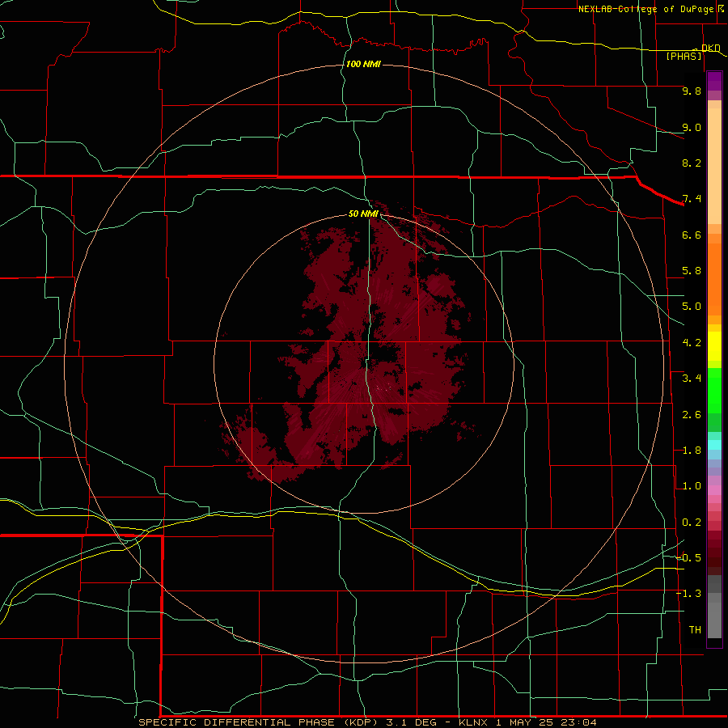Click the yellow segment of the color bar
Viewport: 728px width, 728px height.
pos(714,346)
